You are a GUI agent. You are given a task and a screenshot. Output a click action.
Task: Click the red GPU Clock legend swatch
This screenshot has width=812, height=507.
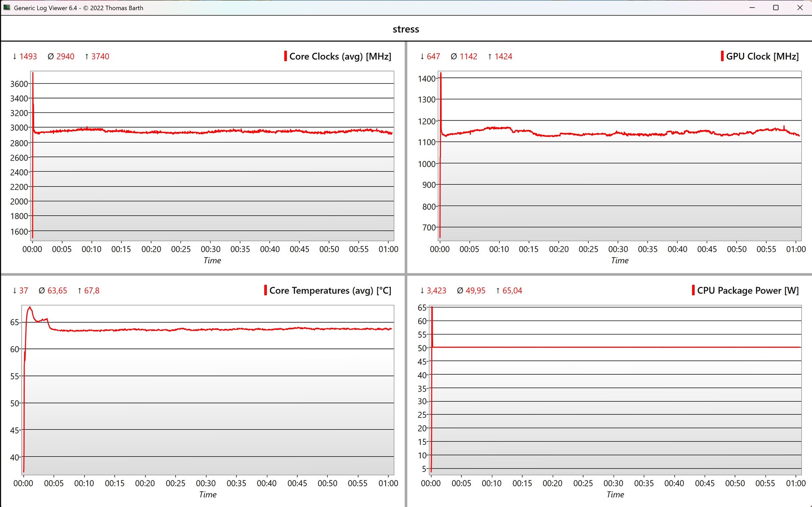pyautogui.click(x=722, y=56)
